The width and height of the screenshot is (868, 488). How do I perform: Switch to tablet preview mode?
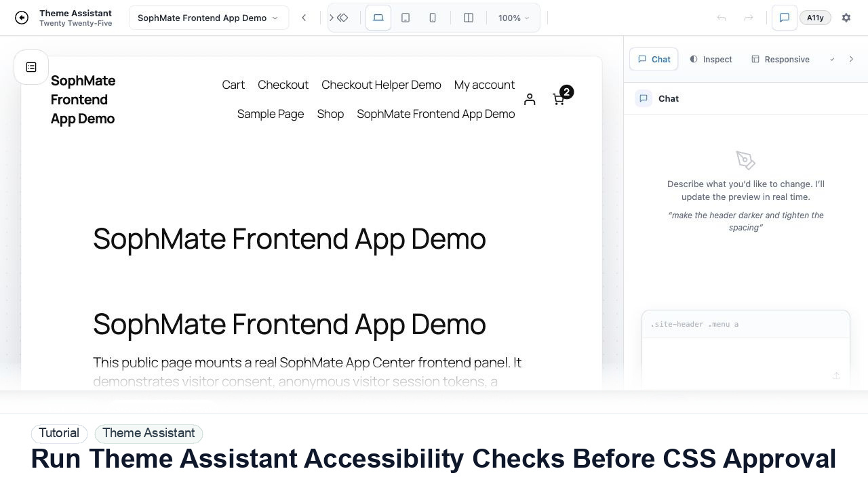406,18
